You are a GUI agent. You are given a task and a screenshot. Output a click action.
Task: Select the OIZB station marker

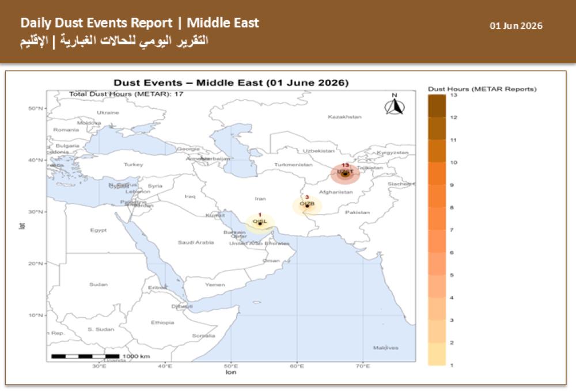pos(307,206)
